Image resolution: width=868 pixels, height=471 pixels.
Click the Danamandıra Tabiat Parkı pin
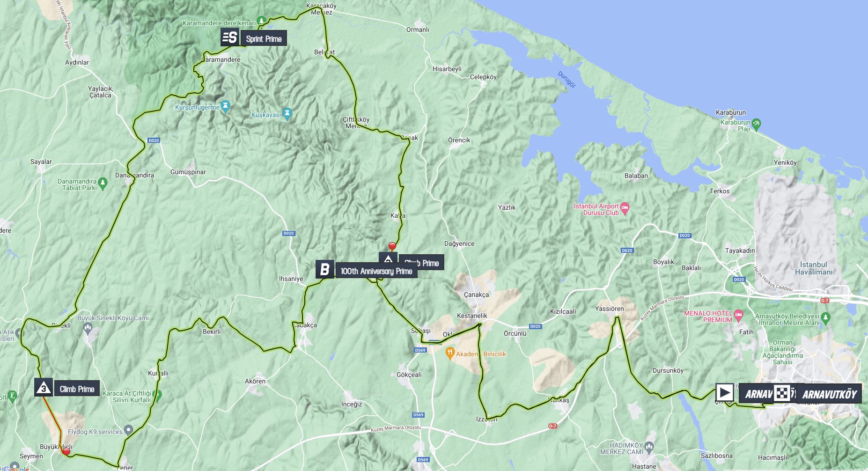103,184
